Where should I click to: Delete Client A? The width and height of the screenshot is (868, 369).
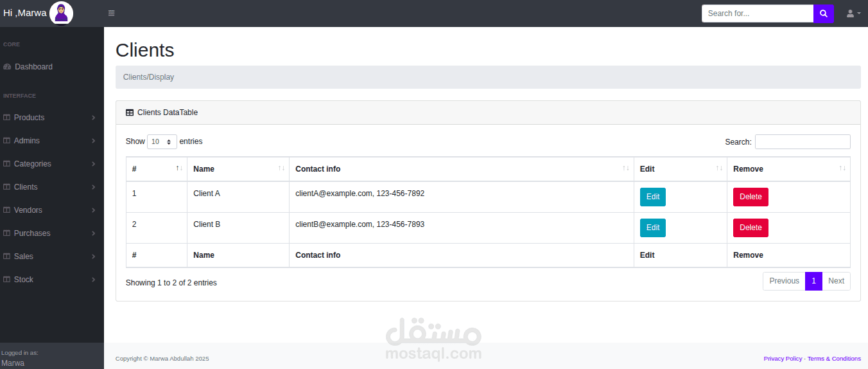point(751,197)
